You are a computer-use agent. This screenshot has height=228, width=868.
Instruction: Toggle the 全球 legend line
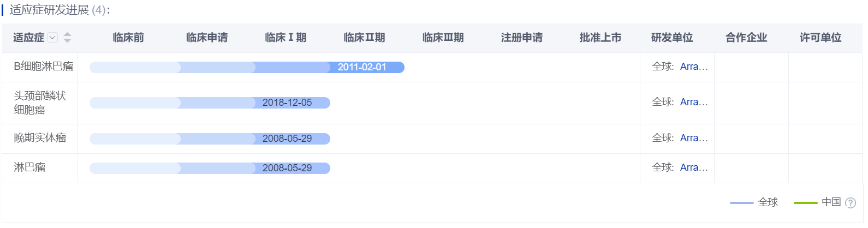(741, 202)
